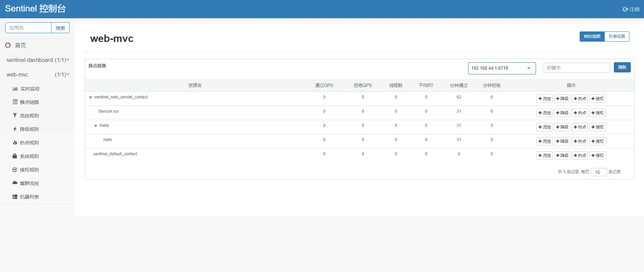Expand sentinel-dashboard app menu
The image size is (644, 272).
[x=37, y=60]
